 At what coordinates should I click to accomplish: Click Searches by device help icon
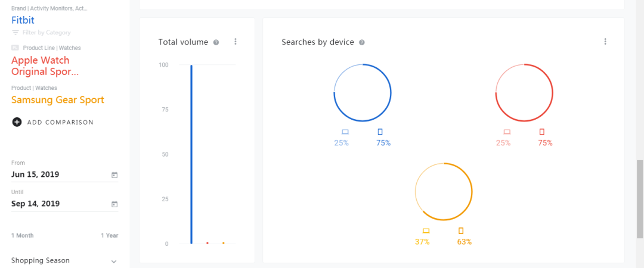click(x=362, y=42)
